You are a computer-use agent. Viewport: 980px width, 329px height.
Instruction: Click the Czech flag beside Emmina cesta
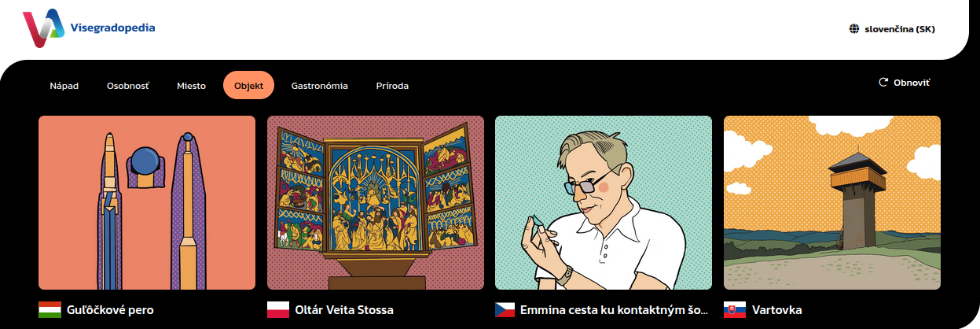click(x=506, y=309)
